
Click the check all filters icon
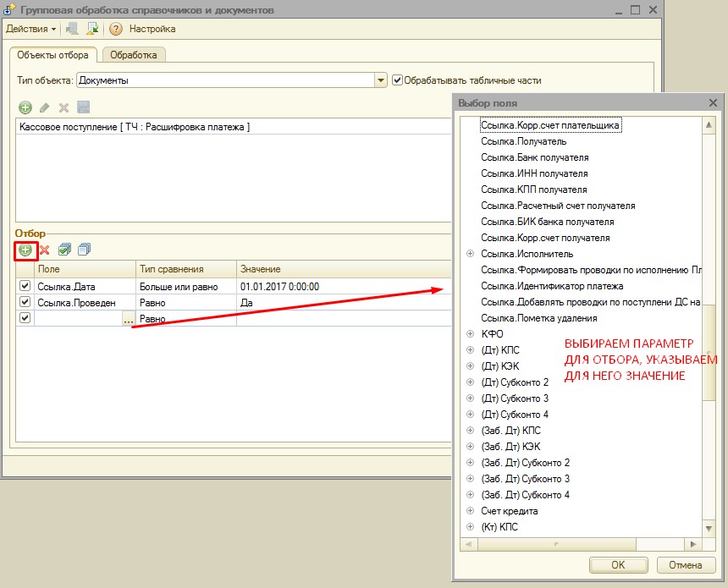click(x=65, y=250)
